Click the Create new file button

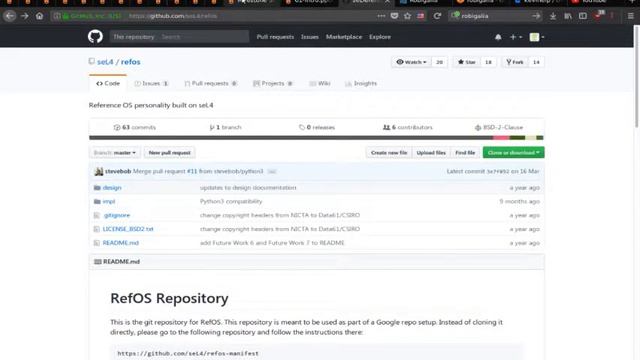389,153
